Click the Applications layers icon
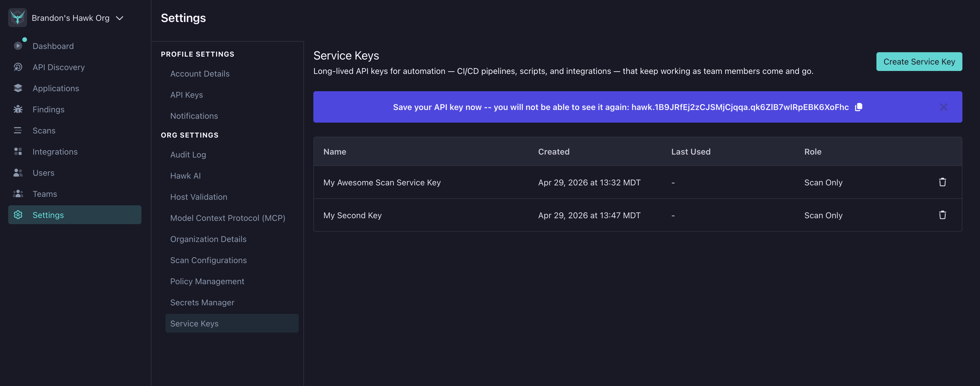Image resolution: width=980 pixels, height=386 pixels. tap(18, 88)
